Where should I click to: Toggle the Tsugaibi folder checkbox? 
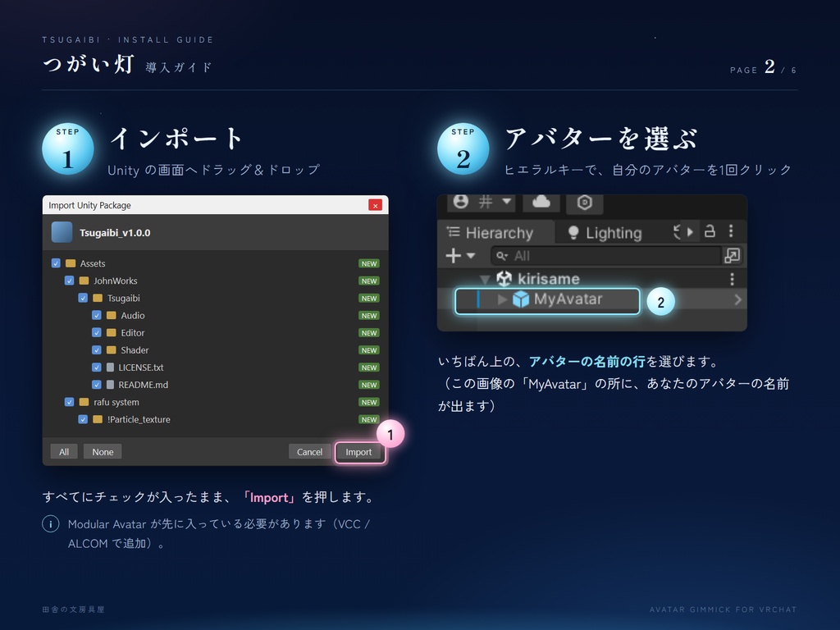[x=83, y=298]
